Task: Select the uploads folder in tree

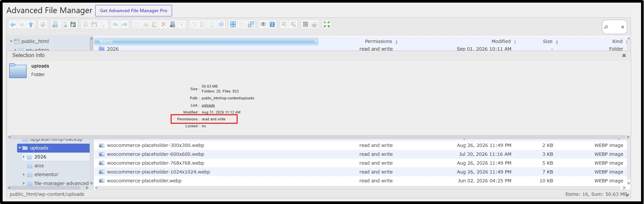Action: point(53,148)
